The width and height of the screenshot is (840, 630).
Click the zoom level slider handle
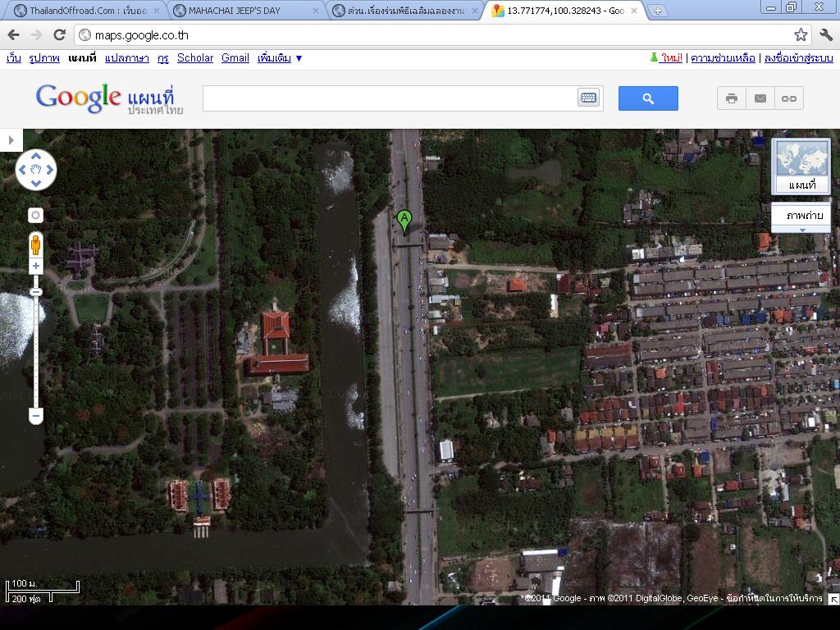click(36, 292)
